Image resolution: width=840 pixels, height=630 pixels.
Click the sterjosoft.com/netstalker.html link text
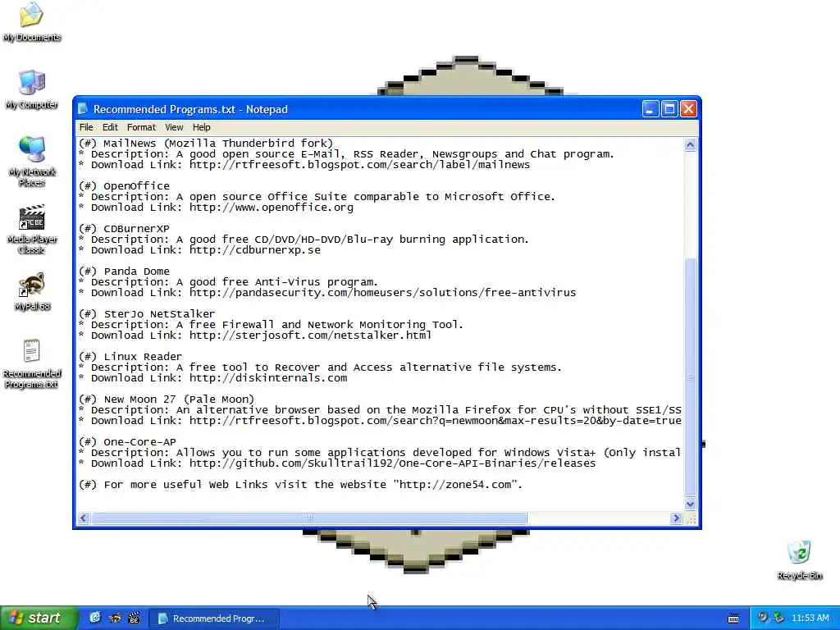pyautogui.click(x=310, y=336)
